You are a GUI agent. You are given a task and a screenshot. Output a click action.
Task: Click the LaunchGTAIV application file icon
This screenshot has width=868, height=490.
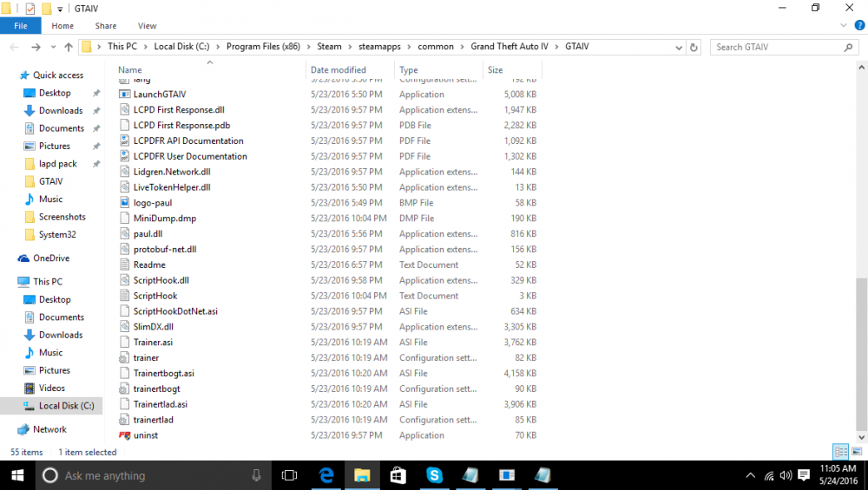(124, 94)
